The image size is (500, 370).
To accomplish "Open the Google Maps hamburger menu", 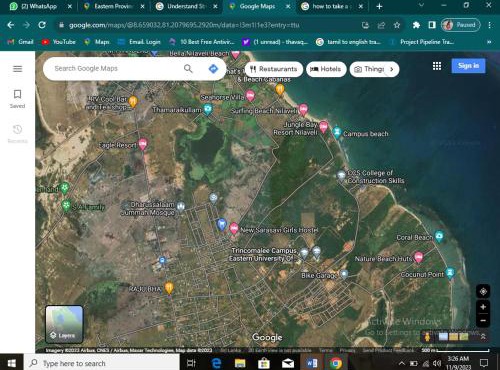I will point(17,69).
